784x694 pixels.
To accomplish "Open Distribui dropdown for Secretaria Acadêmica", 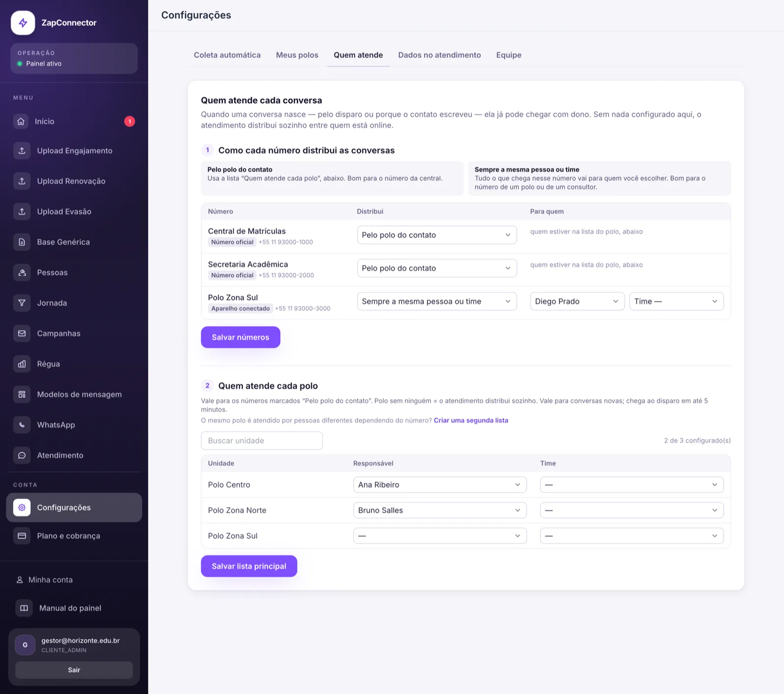I will pyautogui.click(x=437, y=268).
